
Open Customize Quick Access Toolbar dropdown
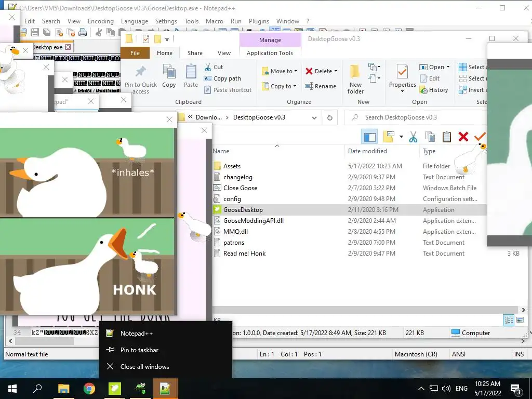pyautogui.click(x=167, y=39)
